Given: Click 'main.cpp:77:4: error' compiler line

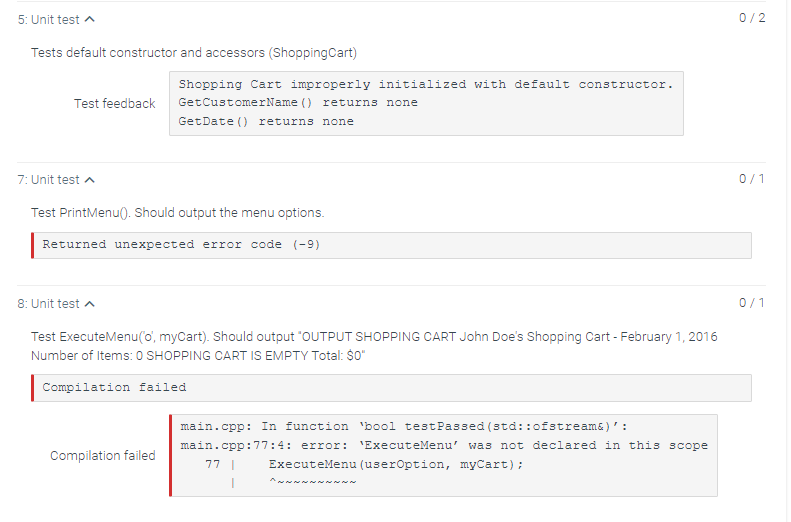Looking at the screenshot, I should click(444, 446).
